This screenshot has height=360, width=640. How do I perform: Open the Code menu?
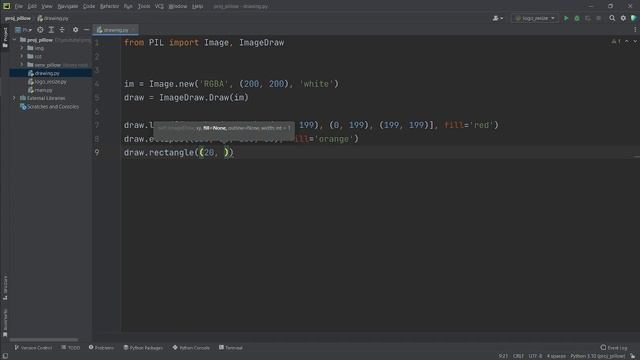89,7
